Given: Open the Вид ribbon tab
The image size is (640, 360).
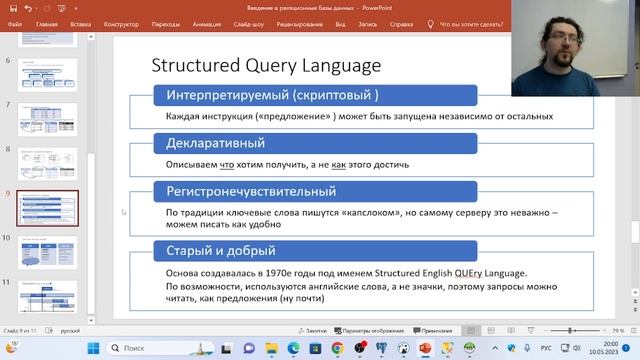Looking at the screenshot, I should pyautogui.click(x=340, y=24).
